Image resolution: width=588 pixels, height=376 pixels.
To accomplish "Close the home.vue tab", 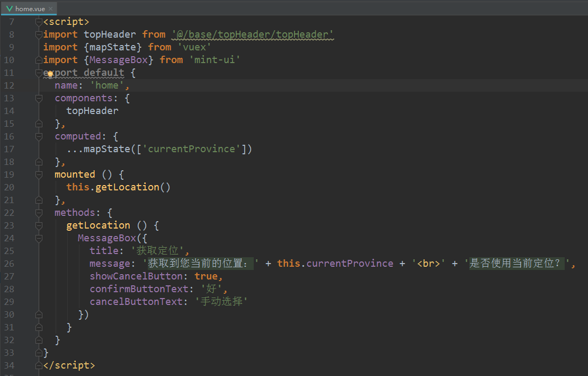I will 51,8.
